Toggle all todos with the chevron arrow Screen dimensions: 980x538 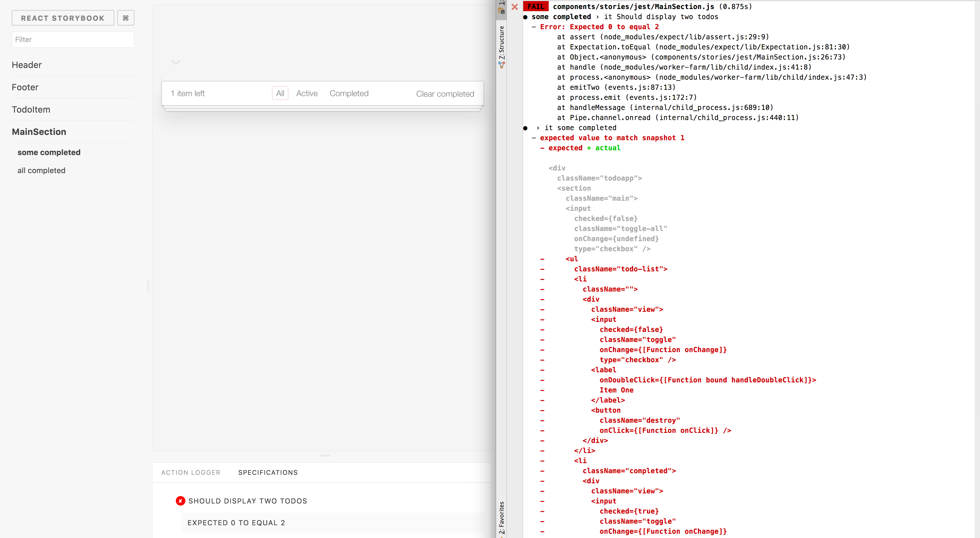tap(175, 62)
